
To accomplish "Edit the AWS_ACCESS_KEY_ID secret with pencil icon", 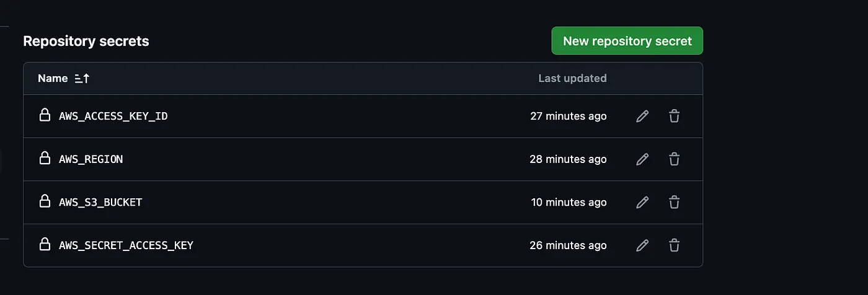I will tap(642, 116).
